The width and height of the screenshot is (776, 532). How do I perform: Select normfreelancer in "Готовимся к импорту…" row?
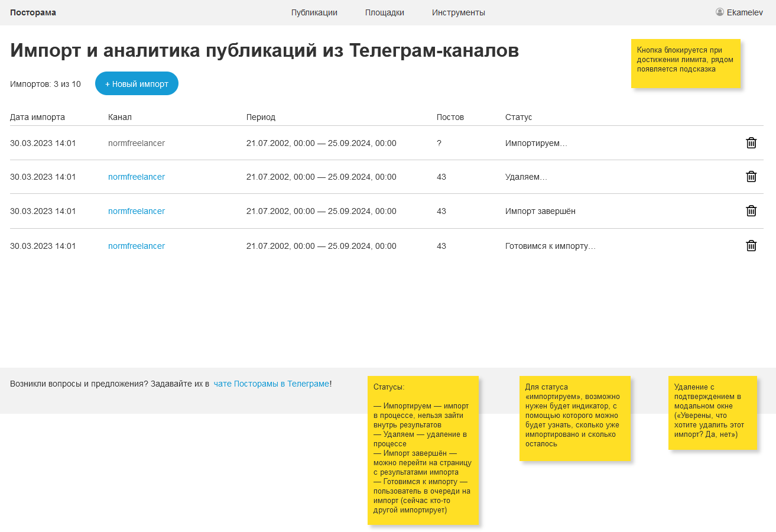pos(136,246)
